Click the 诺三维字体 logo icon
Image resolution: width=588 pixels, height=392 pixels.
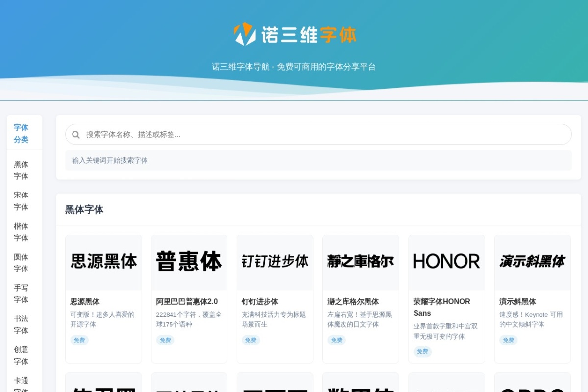click(x=244, y=34)
